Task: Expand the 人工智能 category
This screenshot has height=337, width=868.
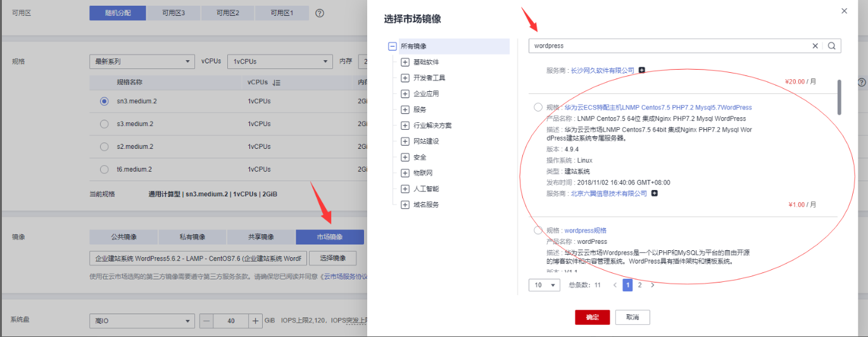Action: coord(405,189)
